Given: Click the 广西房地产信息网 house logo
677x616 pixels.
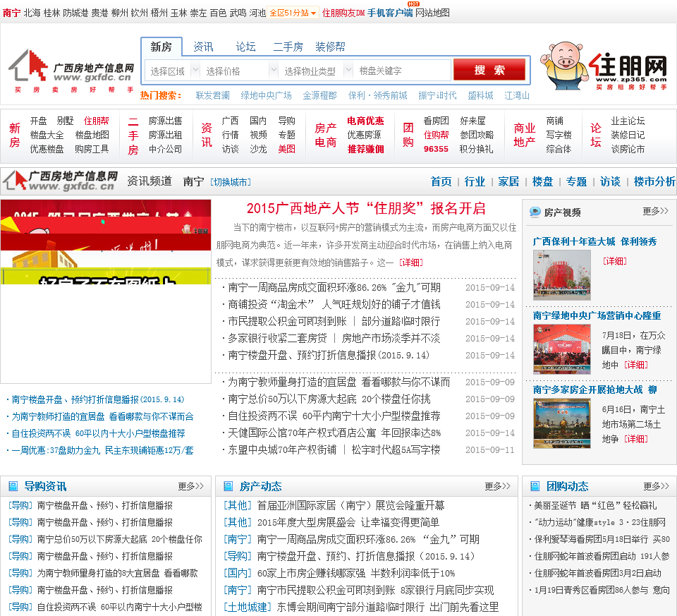Looking at the screenshot, I should [71, 71].
